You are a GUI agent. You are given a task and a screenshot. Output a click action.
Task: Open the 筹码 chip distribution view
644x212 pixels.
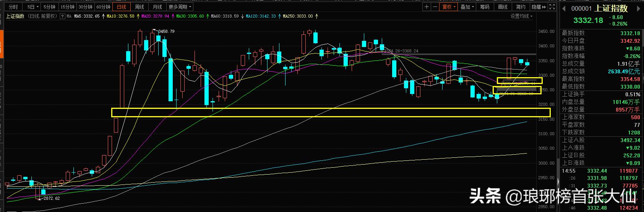coord(485,7)
